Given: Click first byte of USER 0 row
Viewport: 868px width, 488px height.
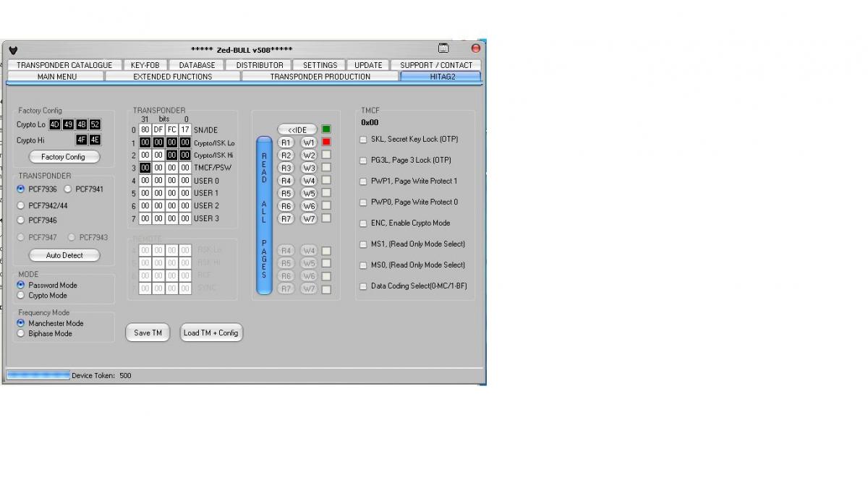Looking at the screenshot, I should pyautogui.click(x=145, y=181).
